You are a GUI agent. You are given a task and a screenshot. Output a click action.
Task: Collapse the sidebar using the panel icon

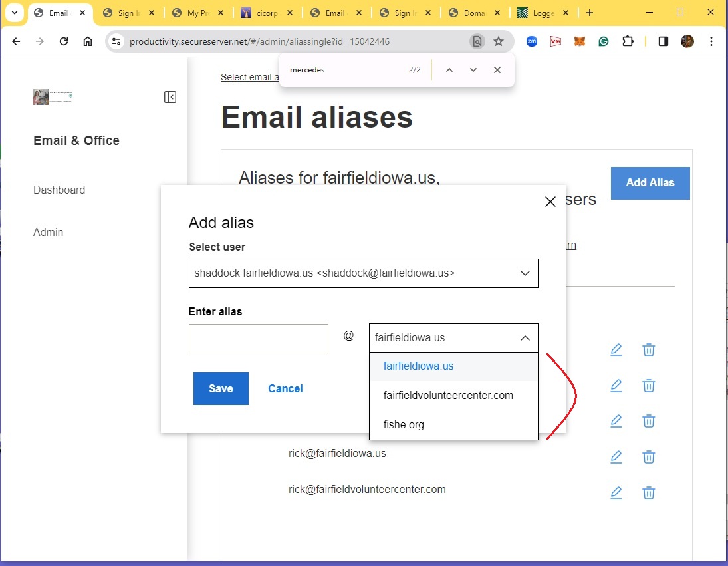click(x=170, y=97)
